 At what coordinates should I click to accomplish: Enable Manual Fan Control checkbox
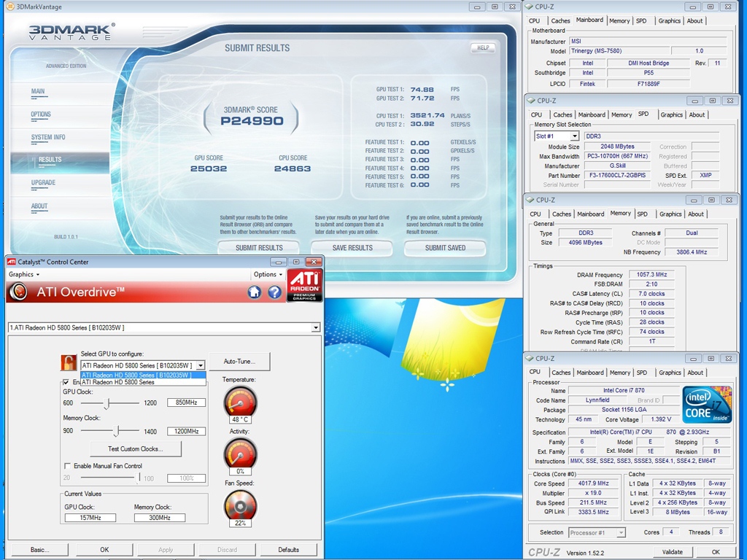(x=67, y=466)
